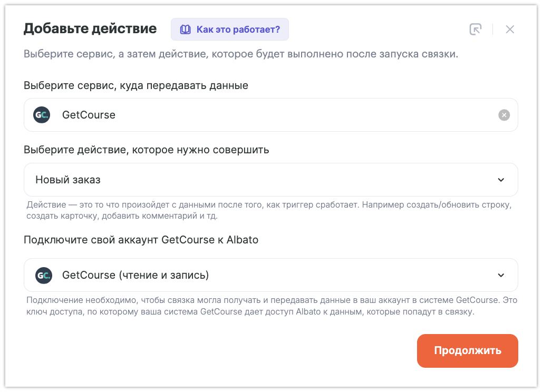Click the "Добавьте действие" dialog title

pyautogui.click(x=90, y=28)
